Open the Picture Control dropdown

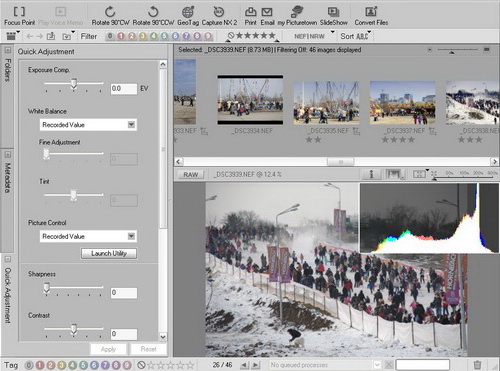tap(88, 236)
